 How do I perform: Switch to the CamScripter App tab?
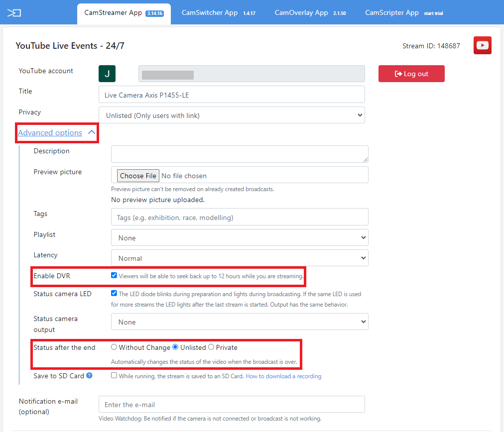click(x=404, y=13)
